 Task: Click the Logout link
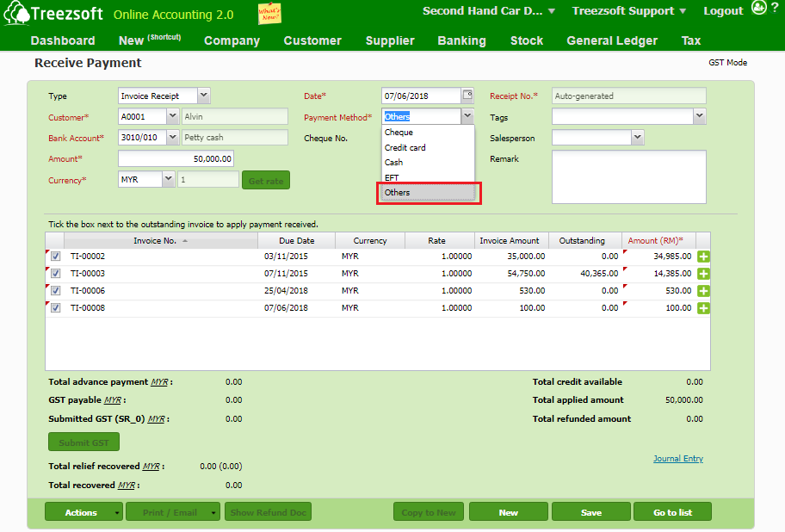click(x=723, y=11)
